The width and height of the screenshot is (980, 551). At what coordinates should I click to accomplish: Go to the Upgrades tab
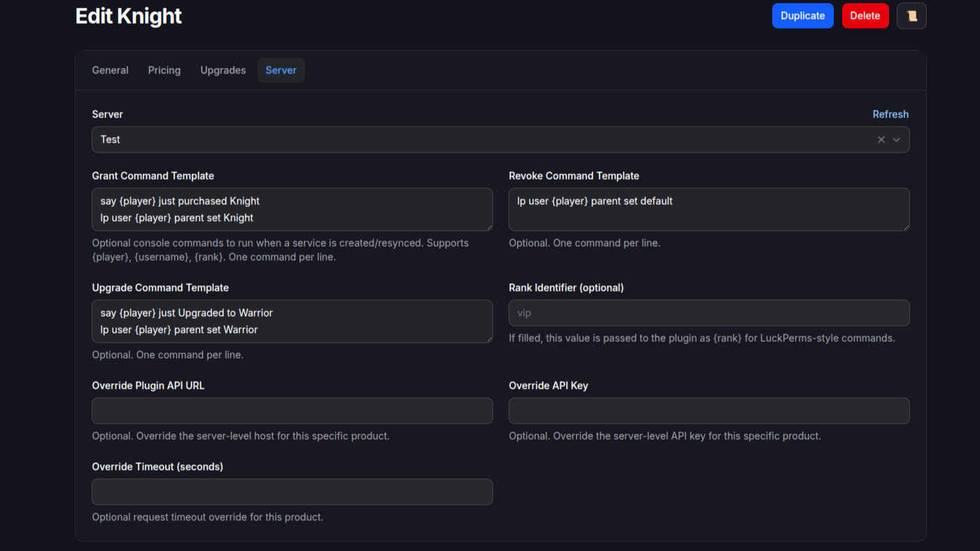223,71
